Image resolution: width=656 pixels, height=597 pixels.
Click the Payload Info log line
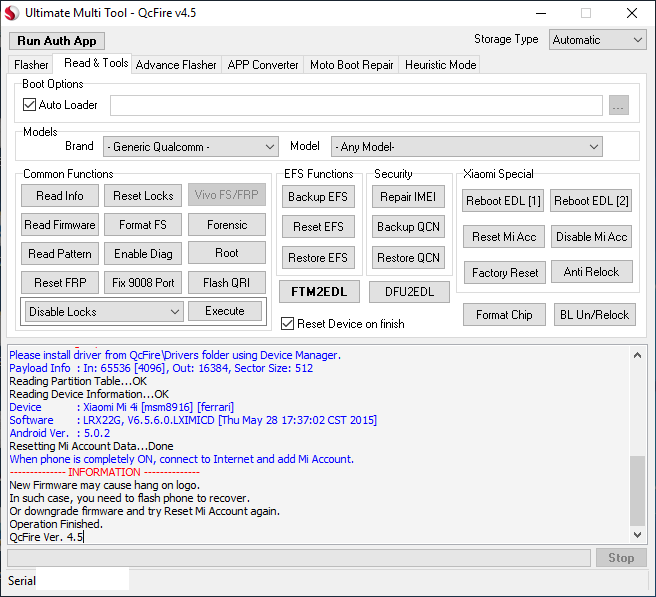(161, 368)
